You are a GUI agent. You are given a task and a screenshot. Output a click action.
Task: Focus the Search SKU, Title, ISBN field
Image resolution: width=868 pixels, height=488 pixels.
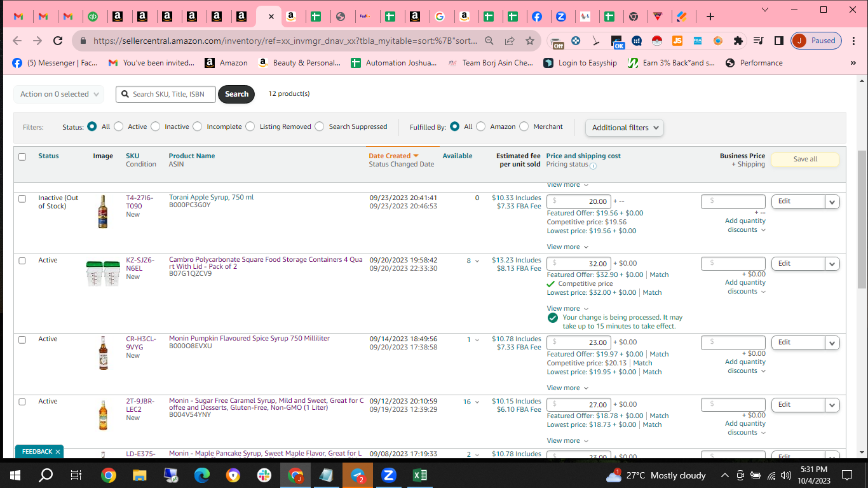point(166,94)
